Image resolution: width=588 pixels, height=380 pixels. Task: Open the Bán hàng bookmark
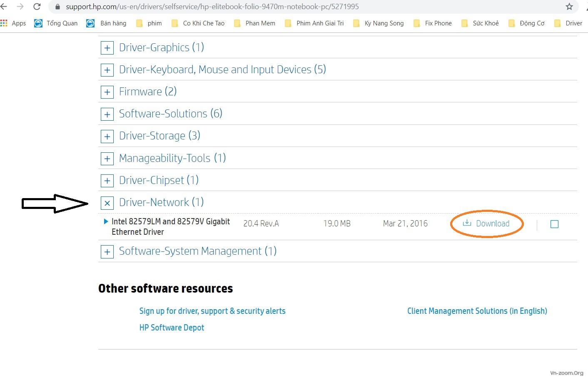106,23
